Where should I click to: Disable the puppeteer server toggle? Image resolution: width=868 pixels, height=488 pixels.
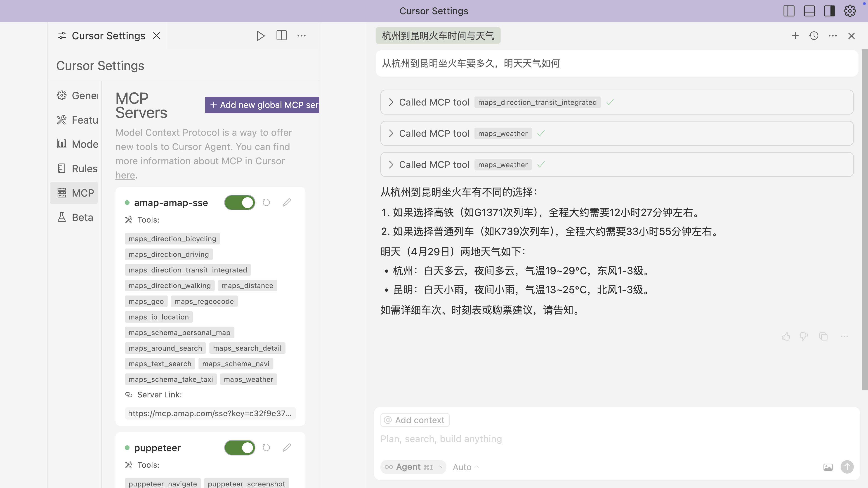click(x=240, y=448)
